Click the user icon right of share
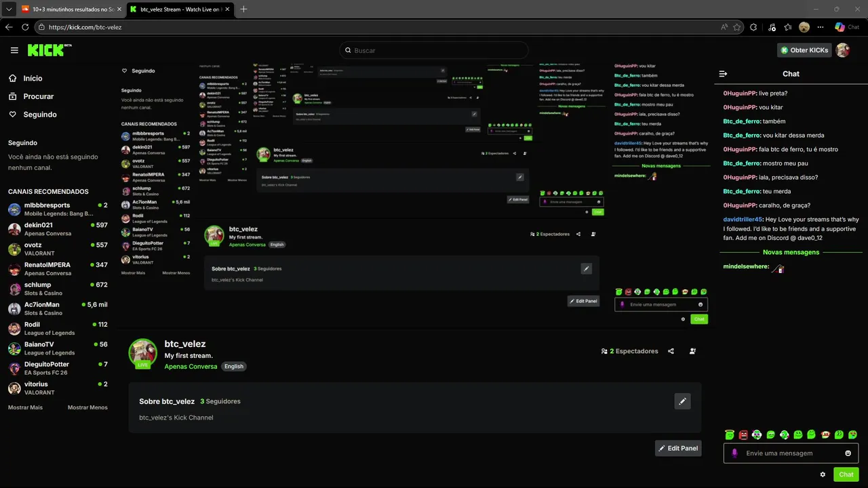The width and height of the screenshot is (868, 488). (692, 351)
